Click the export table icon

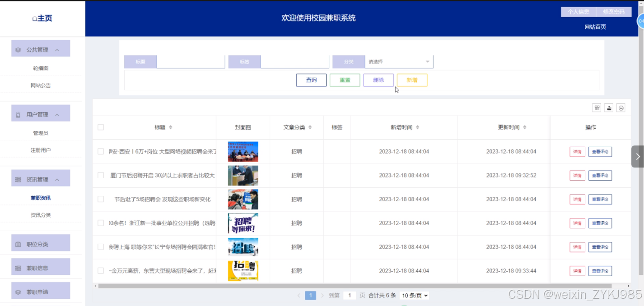609,107
